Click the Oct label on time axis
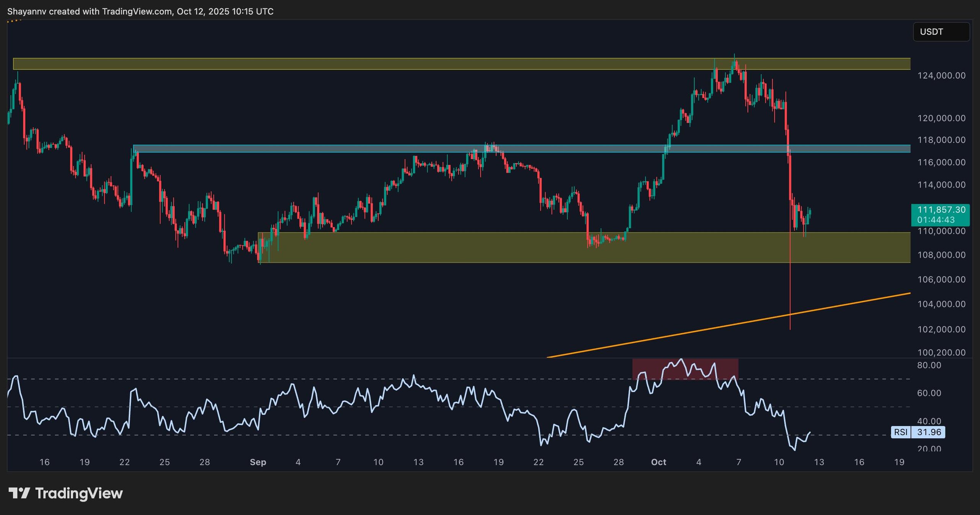The width and height of the screenshot is (980, 515). click(658, 462)
